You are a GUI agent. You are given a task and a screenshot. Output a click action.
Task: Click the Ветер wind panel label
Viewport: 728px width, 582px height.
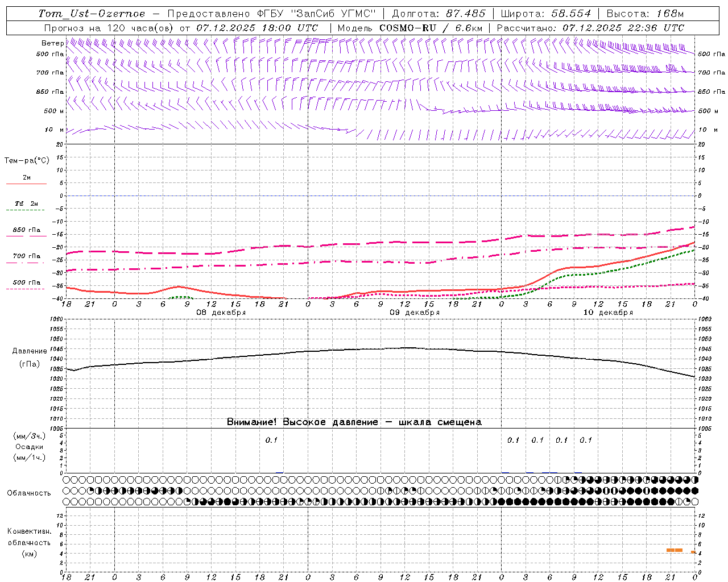(52, 43)
